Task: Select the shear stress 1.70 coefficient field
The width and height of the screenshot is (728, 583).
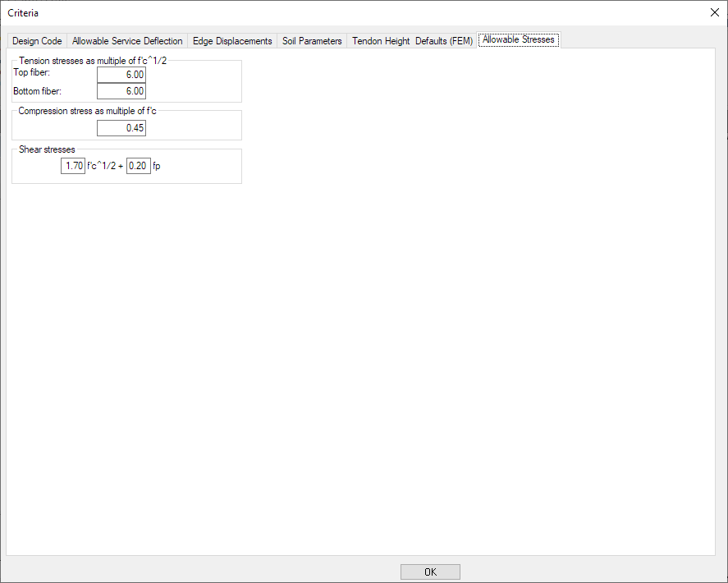Action: pos(73,166)
